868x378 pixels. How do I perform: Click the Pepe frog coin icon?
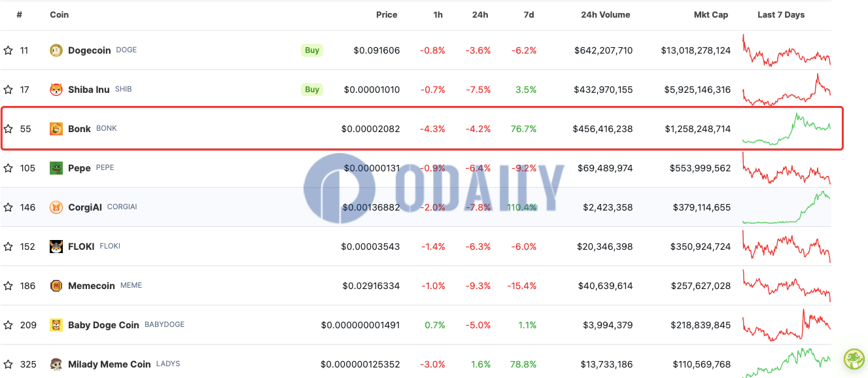pyautogui.click(x=56, y=168)
